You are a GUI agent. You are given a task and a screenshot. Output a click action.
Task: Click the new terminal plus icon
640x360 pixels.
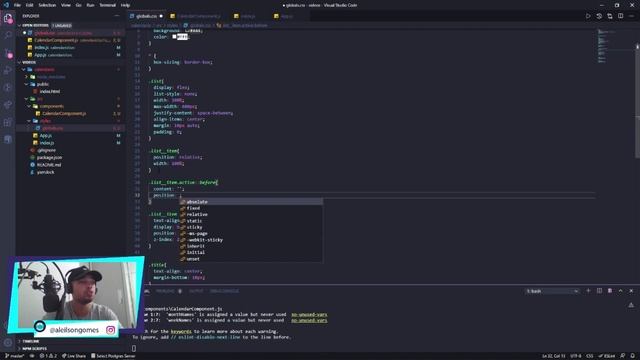[x=588, y=291]
